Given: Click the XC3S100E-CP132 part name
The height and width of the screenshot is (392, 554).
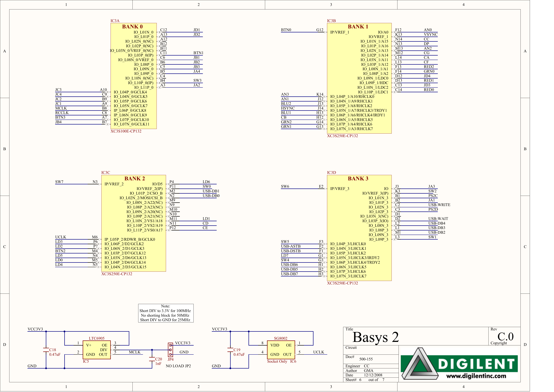Looking at the screenshot, I should pyautogui.click(x=126, y=131).
